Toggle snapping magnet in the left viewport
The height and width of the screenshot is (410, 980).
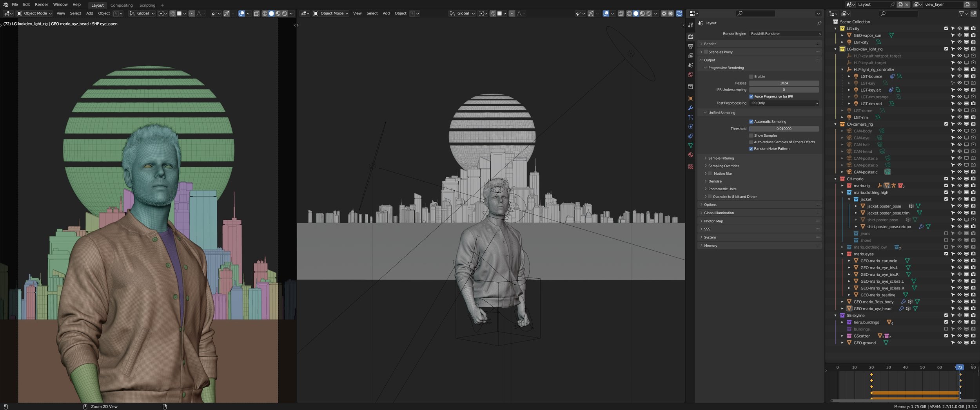click(x=172, y=13)
